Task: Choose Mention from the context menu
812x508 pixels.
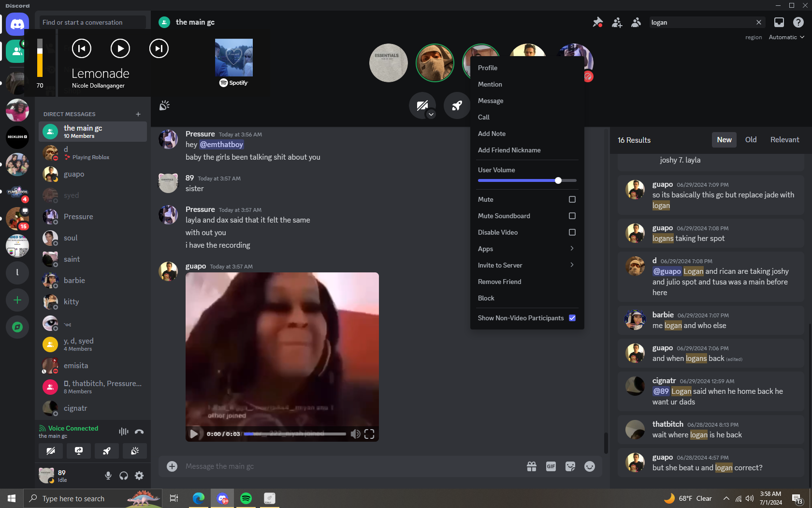Action: [527, 84]
